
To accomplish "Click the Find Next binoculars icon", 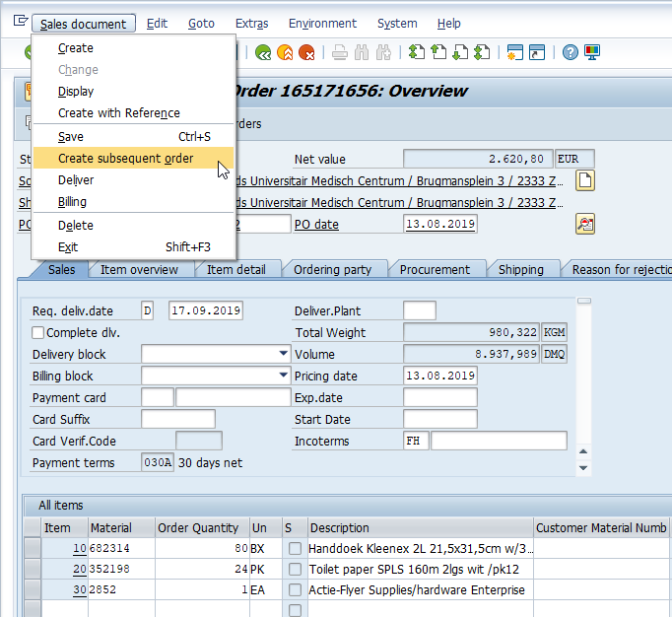I will pyautogui.click(x=383, y=53).
